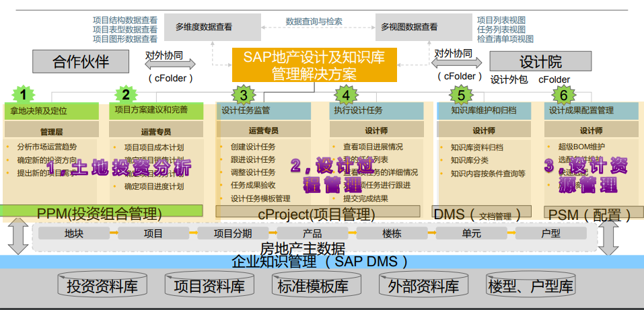Image resolution: width=644 pixels, height=310 pixels.
Task: Click the 合作伙伴 box
Action: 81,62
